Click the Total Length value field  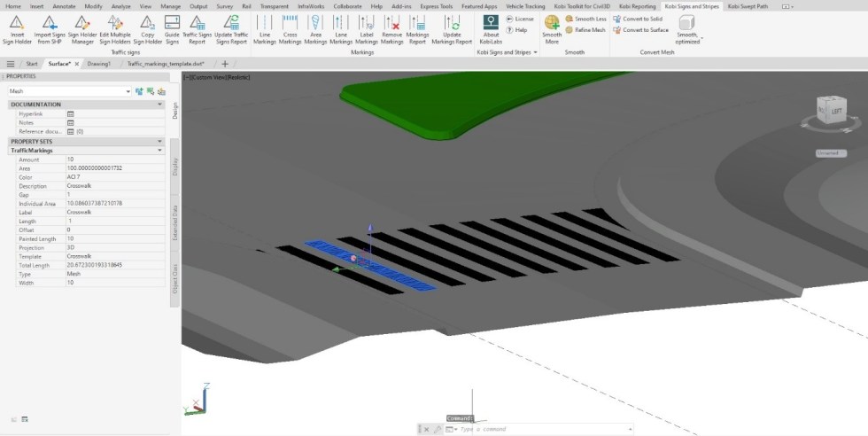[115, 265]
